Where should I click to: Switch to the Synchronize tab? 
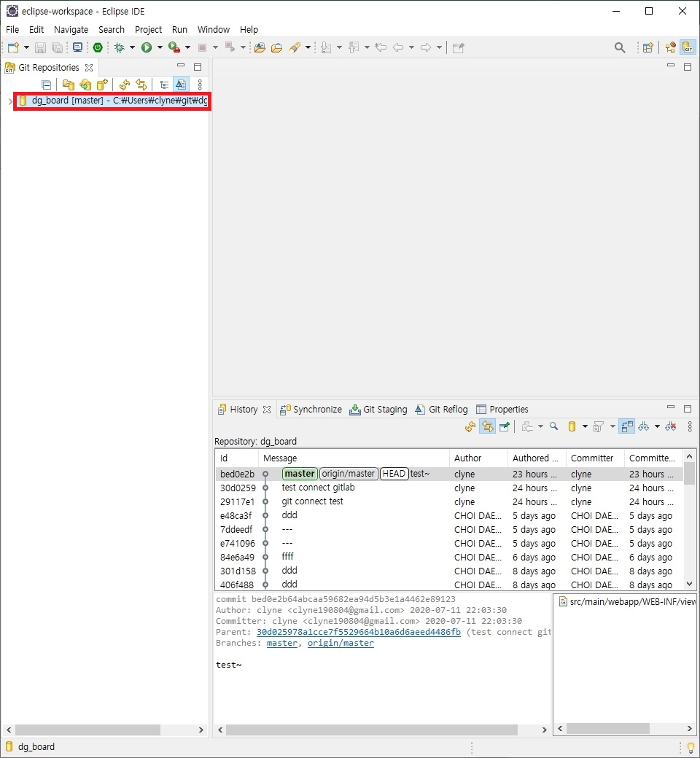tap(311, 410)
